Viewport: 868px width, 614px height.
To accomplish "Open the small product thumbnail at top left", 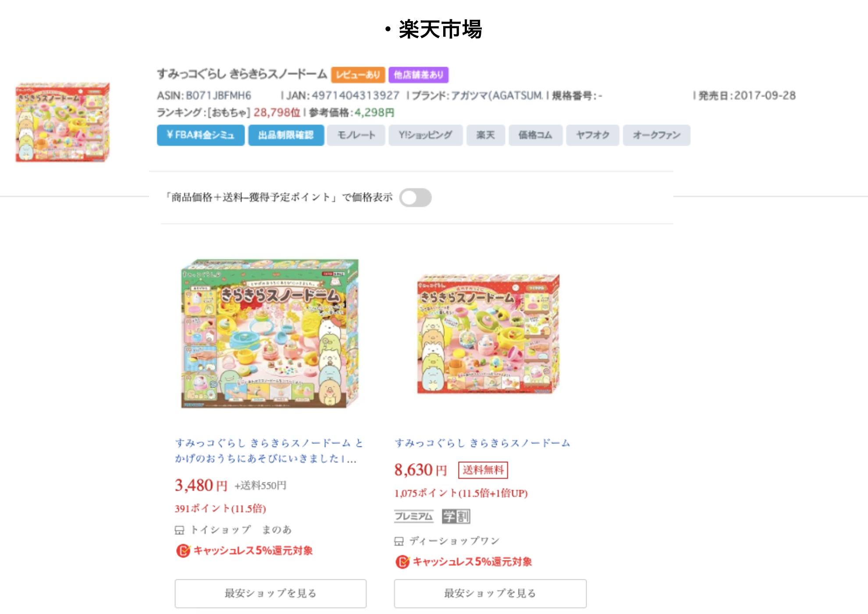I will 62,122.
